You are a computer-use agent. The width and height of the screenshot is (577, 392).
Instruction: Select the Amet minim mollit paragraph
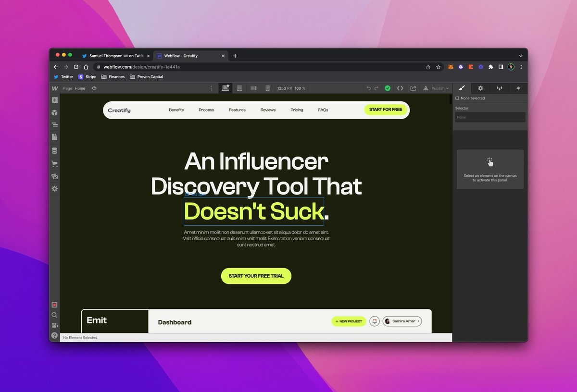tap(256, 238)
